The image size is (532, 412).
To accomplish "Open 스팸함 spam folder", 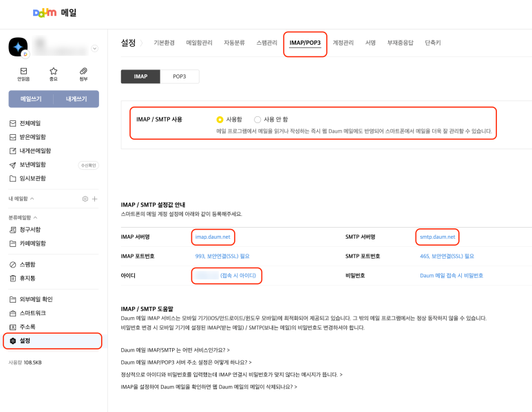I will point(27,265).
